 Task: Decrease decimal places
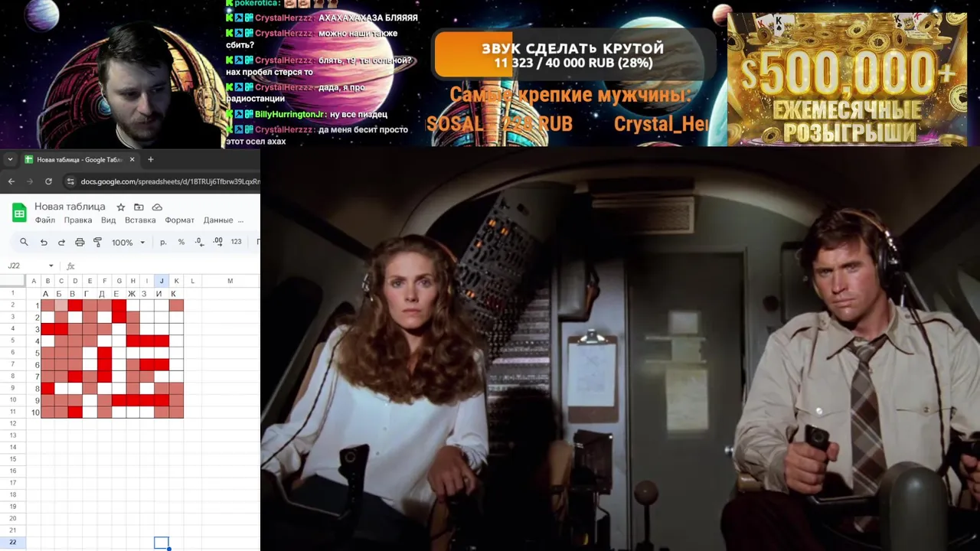point(199,242)
